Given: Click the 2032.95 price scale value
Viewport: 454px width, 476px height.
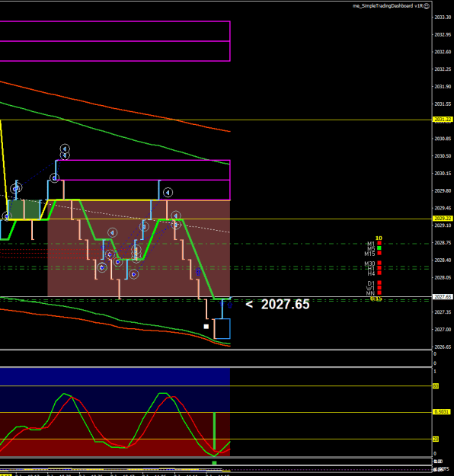Looking at the screenshot, I should click(x=443, y=34).
